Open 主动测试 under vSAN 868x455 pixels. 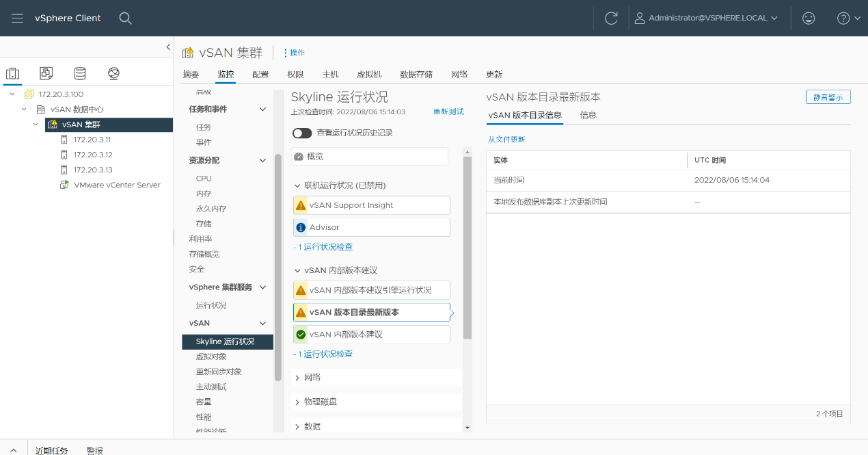coord(211,387)
